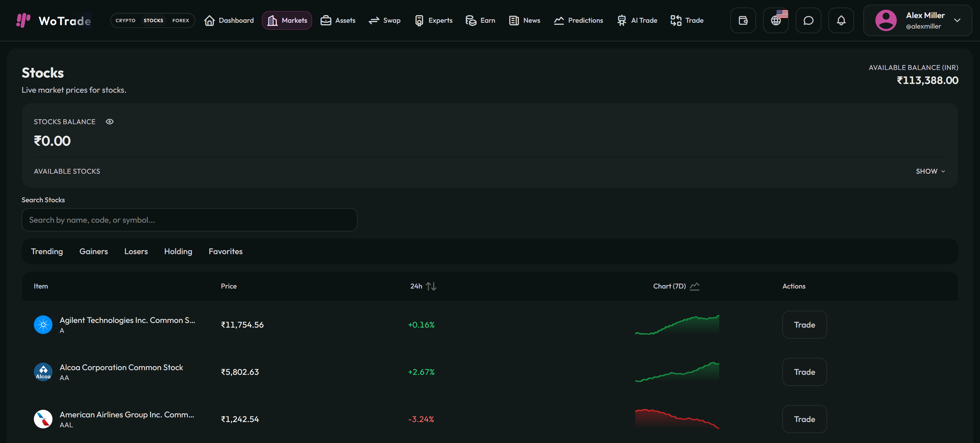
Task: Click the Agilent Technologies logo
Action: pyautogui.click(x=43, y=325)
